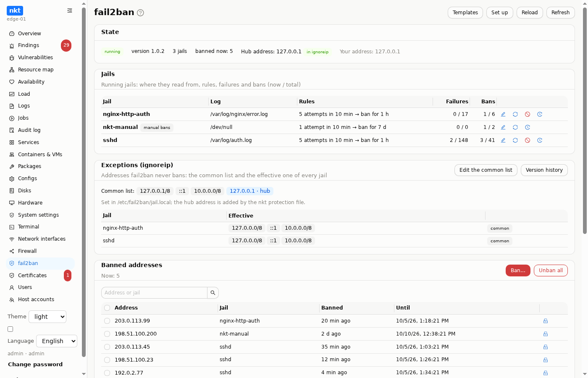
Task: Tick the checkbox below the Theme selector
Action: coord(10,329)
